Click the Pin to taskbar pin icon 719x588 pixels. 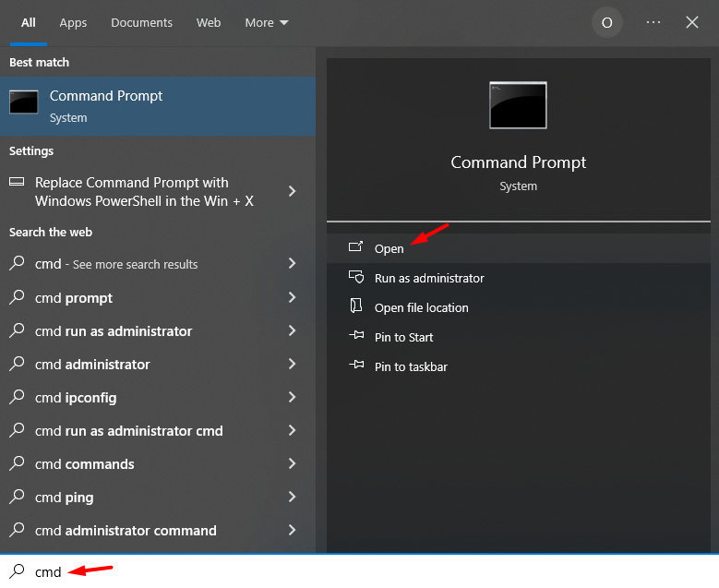click(356, 366)
